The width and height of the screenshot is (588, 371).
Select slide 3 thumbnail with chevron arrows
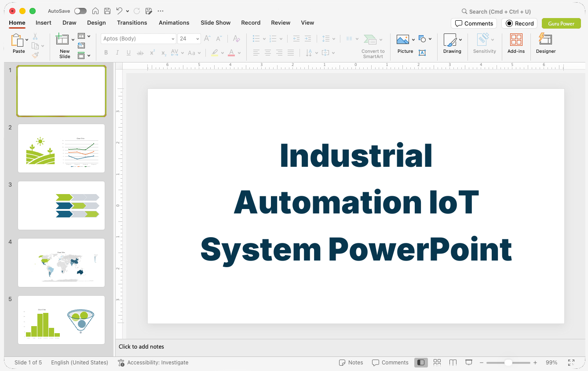pyautogui.click(x=61, y=206)
